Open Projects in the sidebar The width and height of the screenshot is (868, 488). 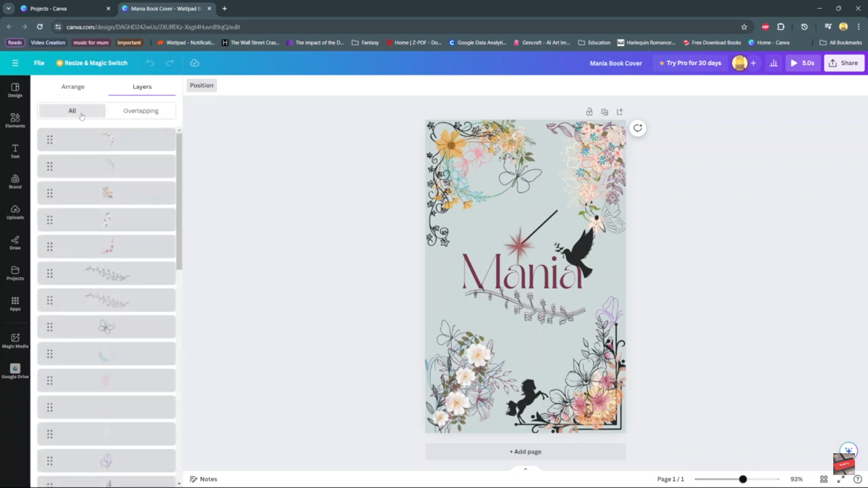click(x=15, y=273)
